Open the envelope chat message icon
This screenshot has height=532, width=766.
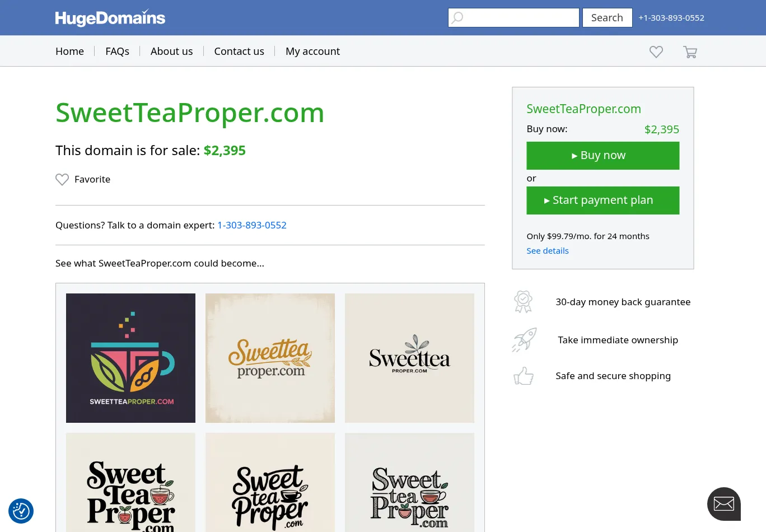pyautogui.click(x=723, y=503)
